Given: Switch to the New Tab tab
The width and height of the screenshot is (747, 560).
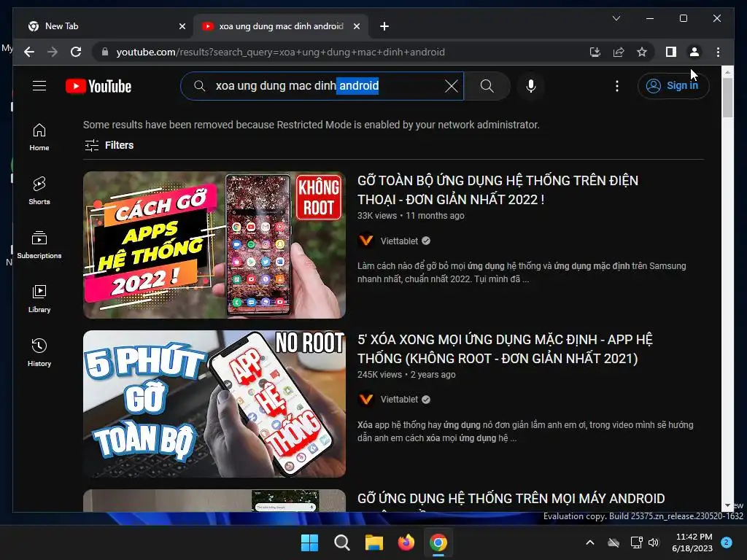Looking at the screenshot, I should pos(102,26).
